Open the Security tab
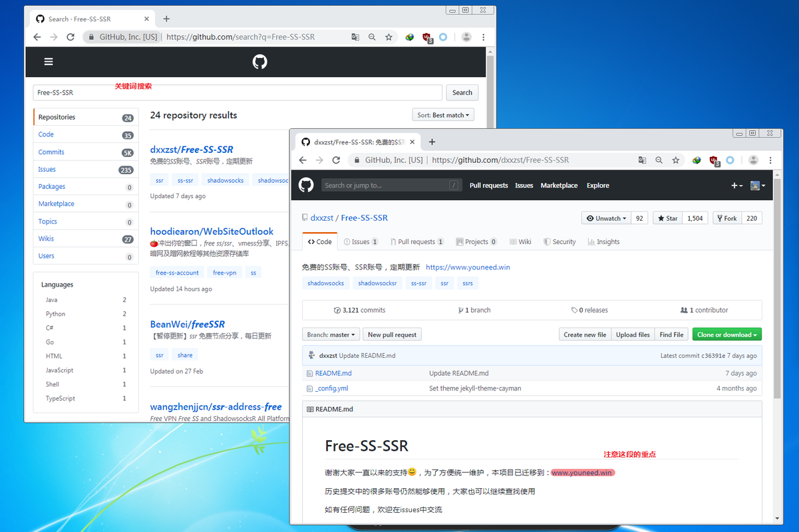Image resolution: width=799 pixels, height=532 pixels. (559, 242)
